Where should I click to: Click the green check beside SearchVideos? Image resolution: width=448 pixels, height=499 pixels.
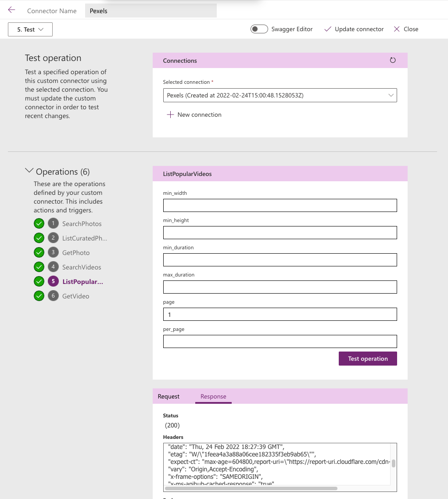[x=39, y=267]
